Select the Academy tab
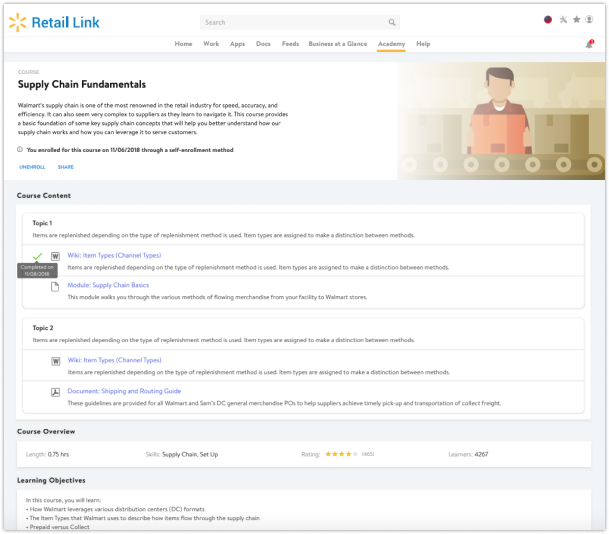Image resolution: width=609 pixels, height=534 pixels. tap(392, 44)
